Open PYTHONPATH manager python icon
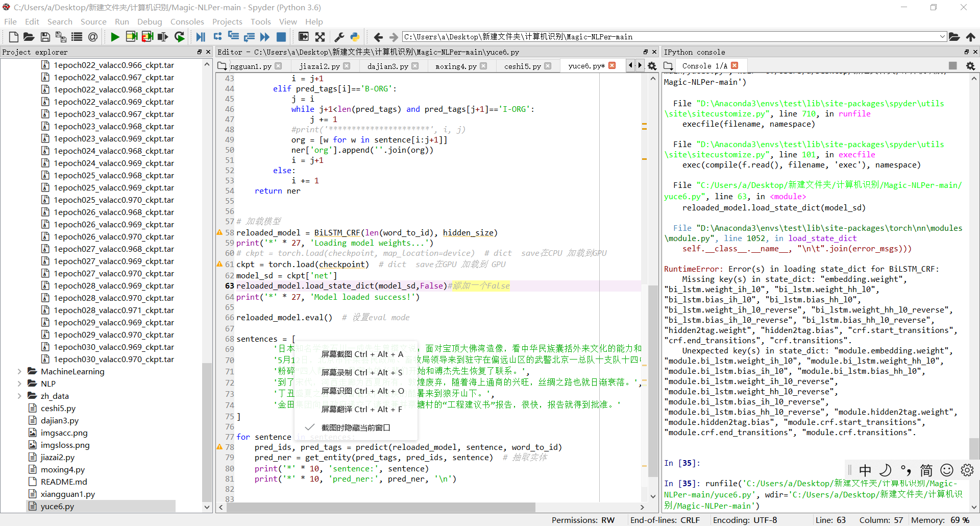The image size is (980, 526). tap(355, 37)
